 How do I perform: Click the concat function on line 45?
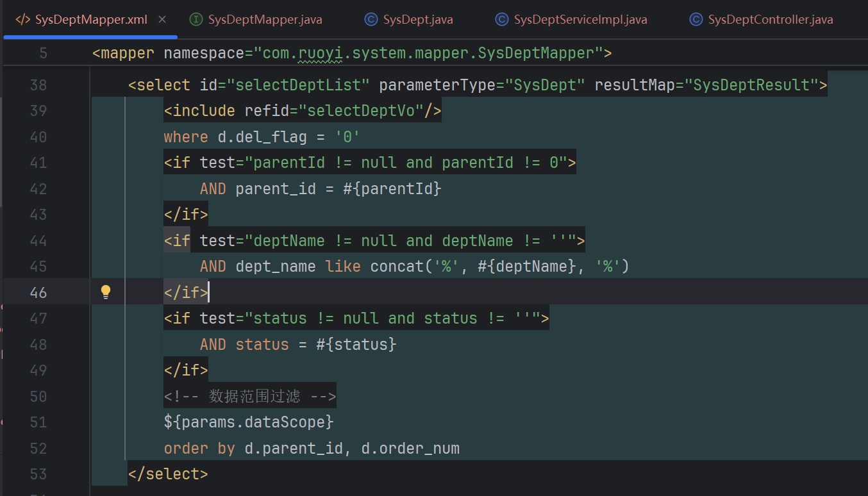tap(397, 267)
